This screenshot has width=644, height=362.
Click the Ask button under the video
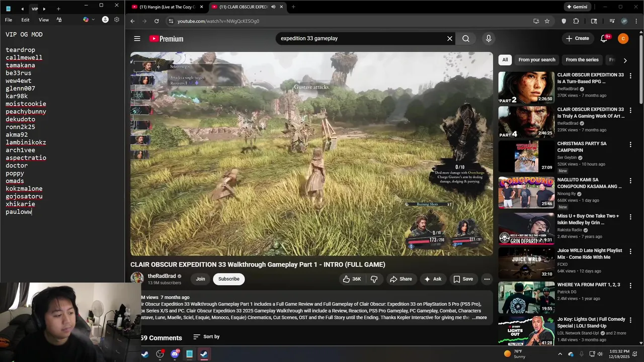433,279
